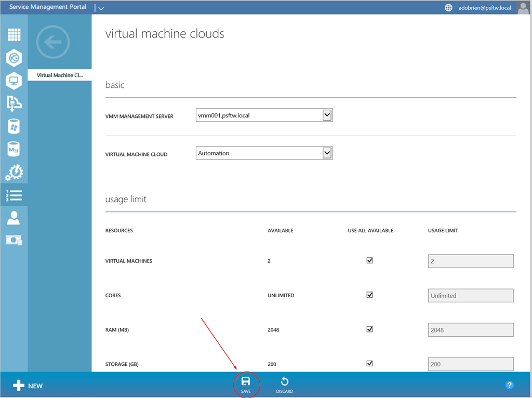Go back with circular arrow button
The height and width of the screenshot is (398, 532).
pyautogui.click(x=53, y=42)
